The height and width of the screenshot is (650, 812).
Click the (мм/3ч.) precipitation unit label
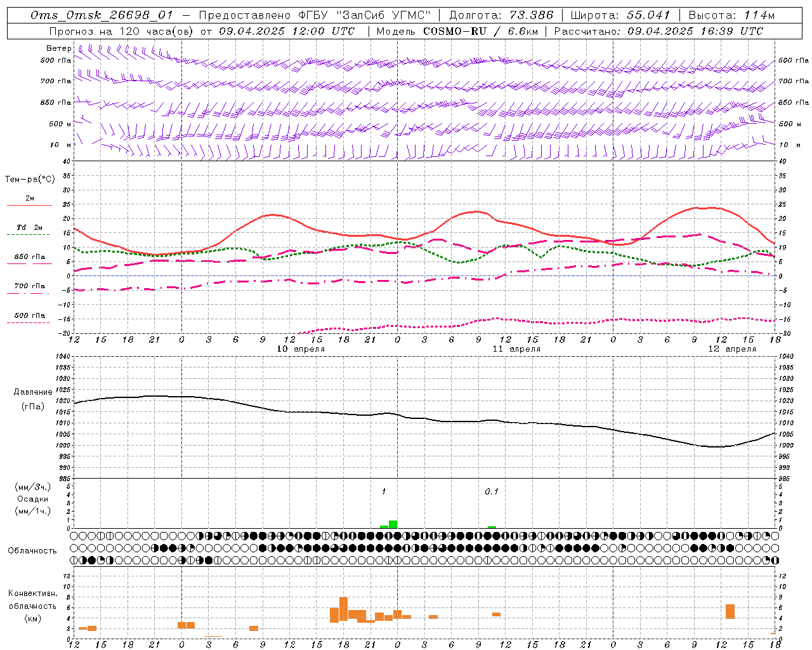33,487
